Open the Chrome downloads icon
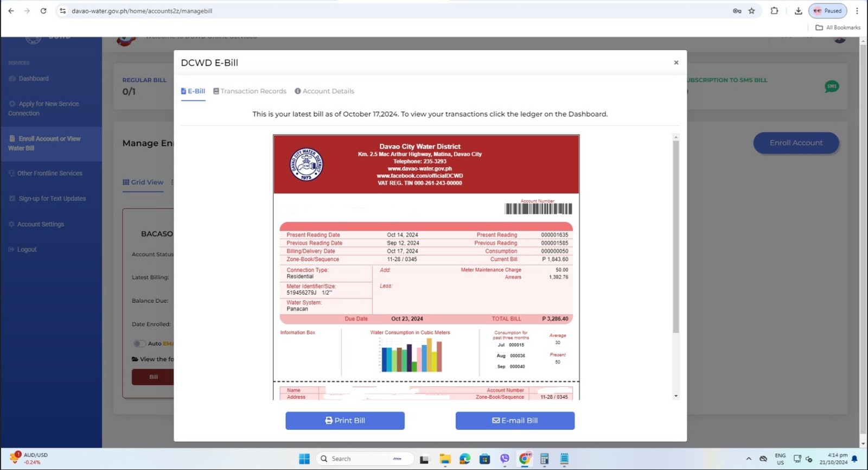The image size is (868, 470). click(x=798, y=11)
